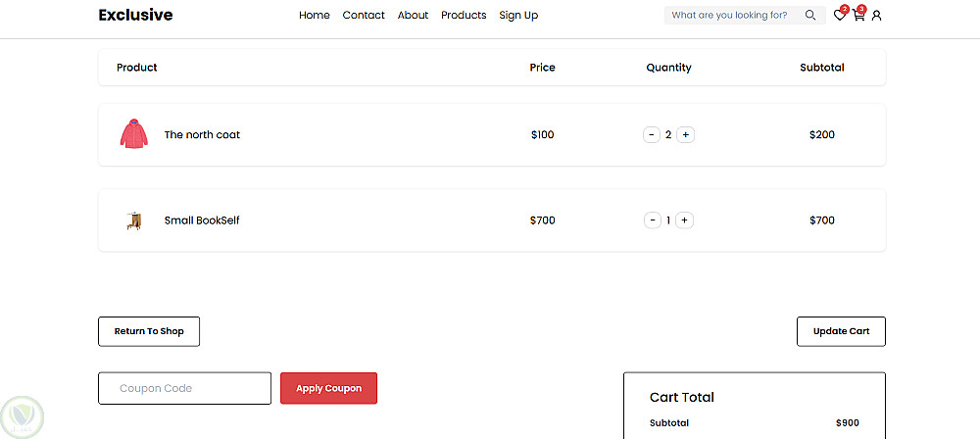Open the user account icon
The width and height of the screenshot is (980, 439).
point(876,16)
